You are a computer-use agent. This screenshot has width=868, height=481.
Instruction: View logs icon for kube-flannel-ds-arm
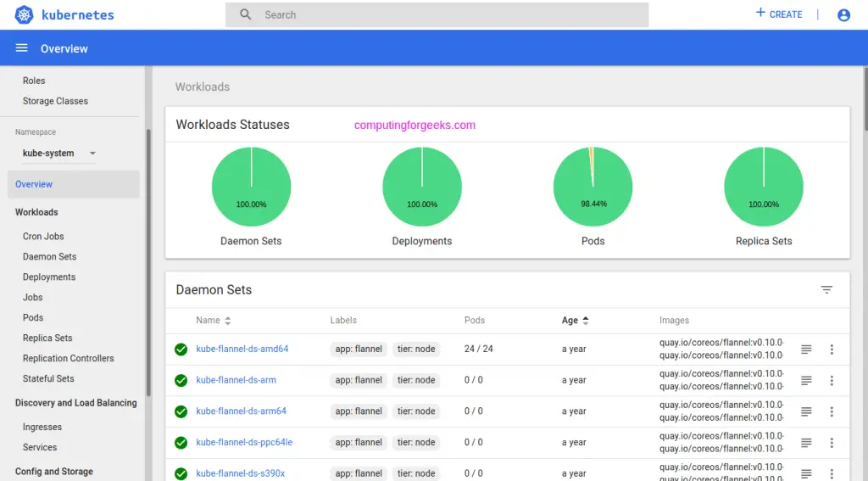point(806,380)
